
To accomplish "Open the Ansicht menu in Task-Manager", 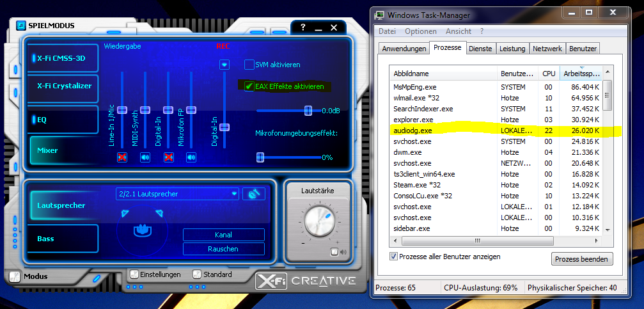I will point(459,31).
